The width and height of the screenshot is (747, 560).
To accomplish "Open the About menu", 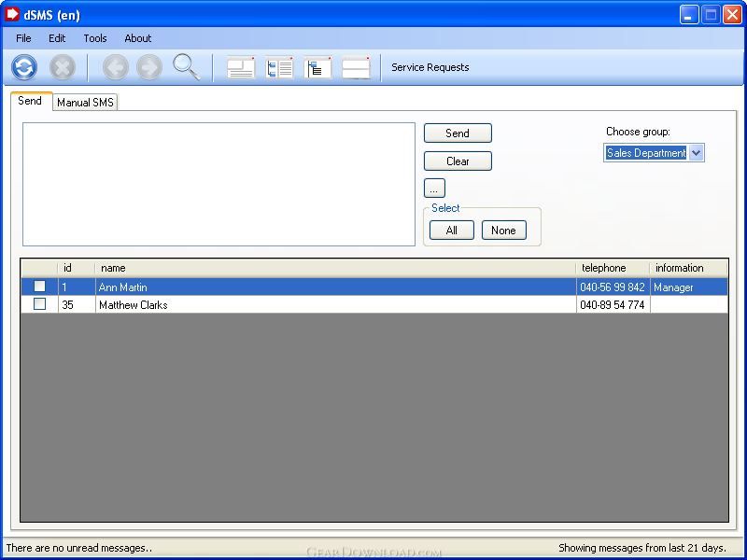I will [137, 38].
